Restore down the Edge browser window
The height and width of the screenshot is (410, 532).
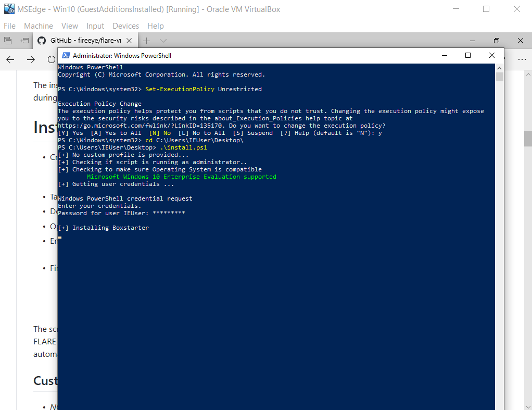pyautogui.click(x=497, y=41)
